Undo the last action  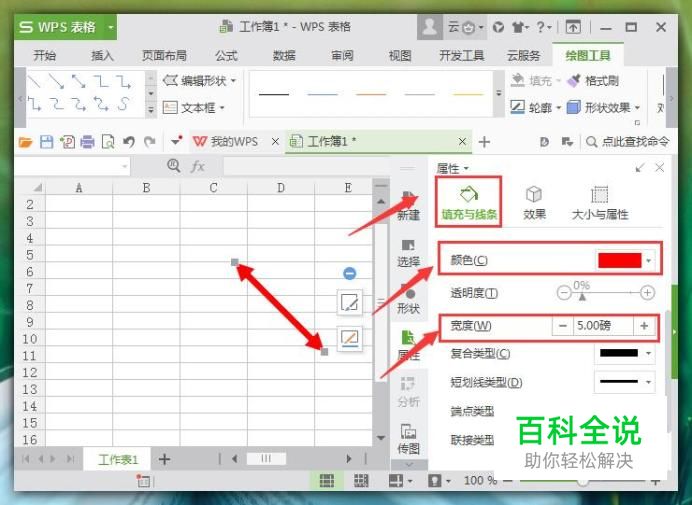pos(129,142)
